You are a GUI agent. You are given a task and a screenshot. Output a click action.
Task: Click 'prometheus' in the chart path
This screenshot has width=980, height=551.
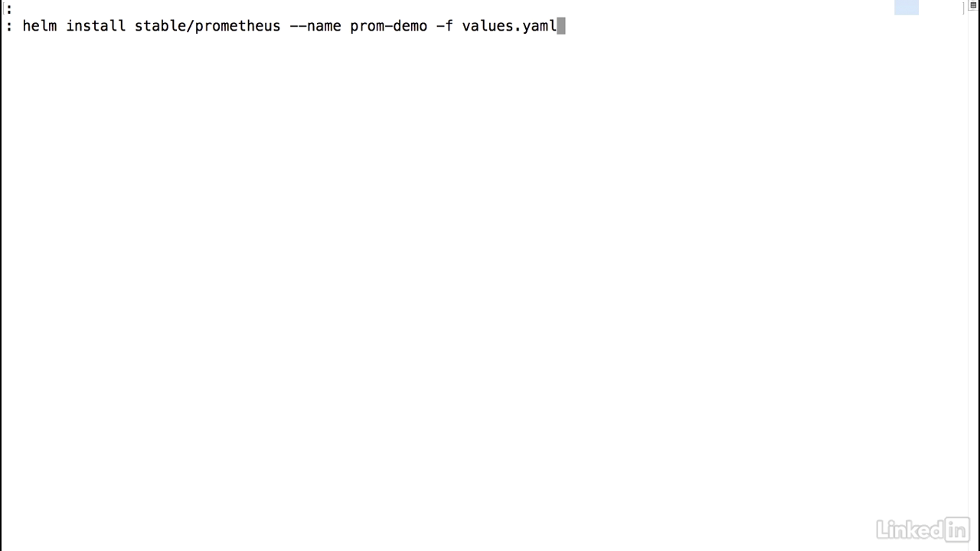click(x=238, y=26)
